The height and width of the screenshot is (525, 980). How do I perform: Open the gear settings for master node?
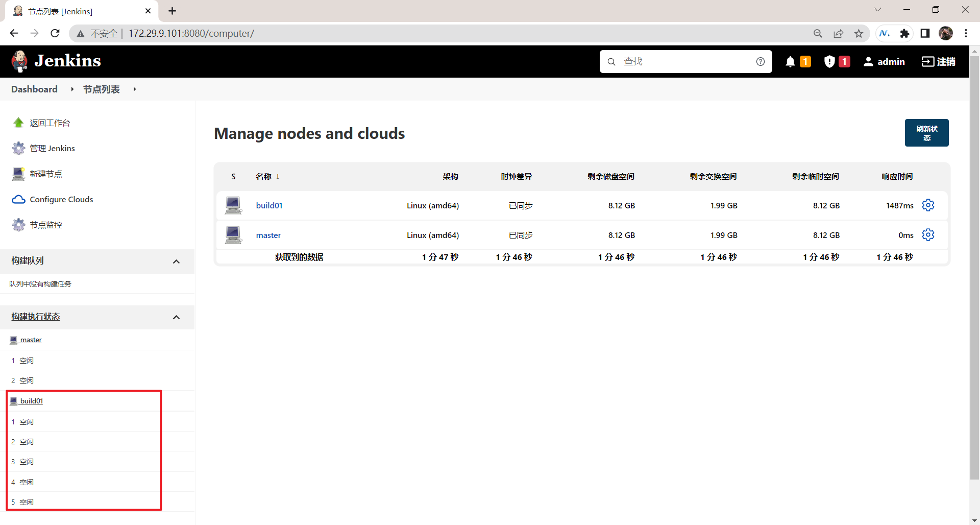point(928,235)
